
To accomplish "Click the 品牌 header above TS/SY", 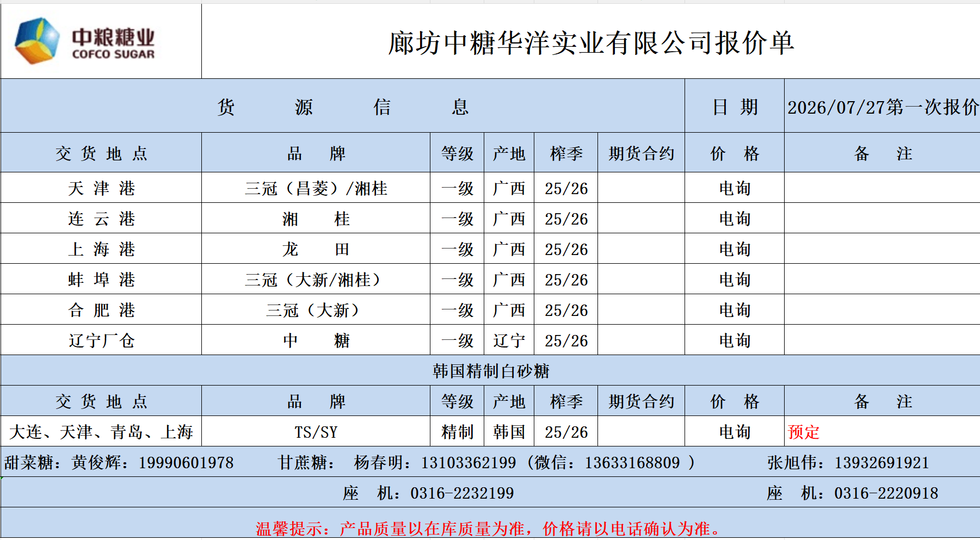I will point(316,401).
